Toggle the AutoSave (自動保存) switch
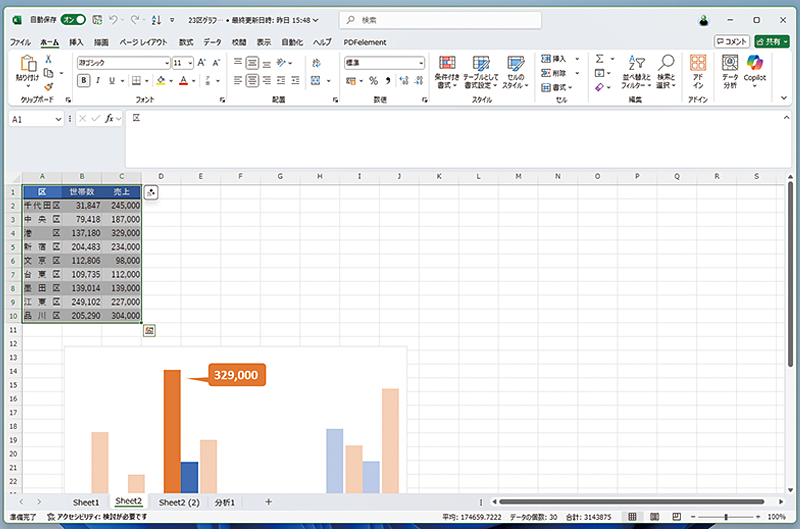 [x=73, y=19]
